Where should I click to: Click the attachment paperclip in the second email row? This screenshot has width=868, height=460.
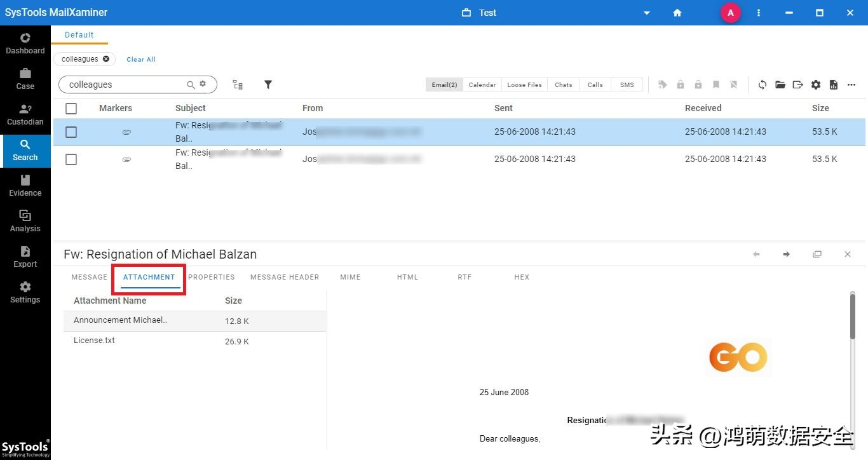coord(126,159)
